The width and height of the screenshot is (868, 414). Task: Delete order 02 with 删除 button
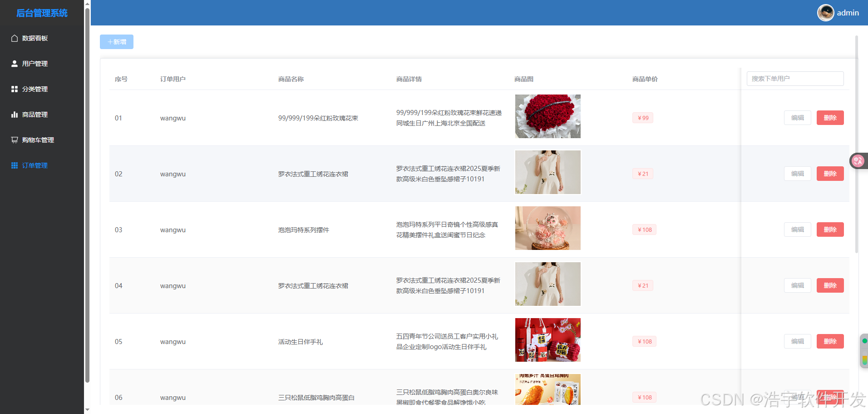830,174
